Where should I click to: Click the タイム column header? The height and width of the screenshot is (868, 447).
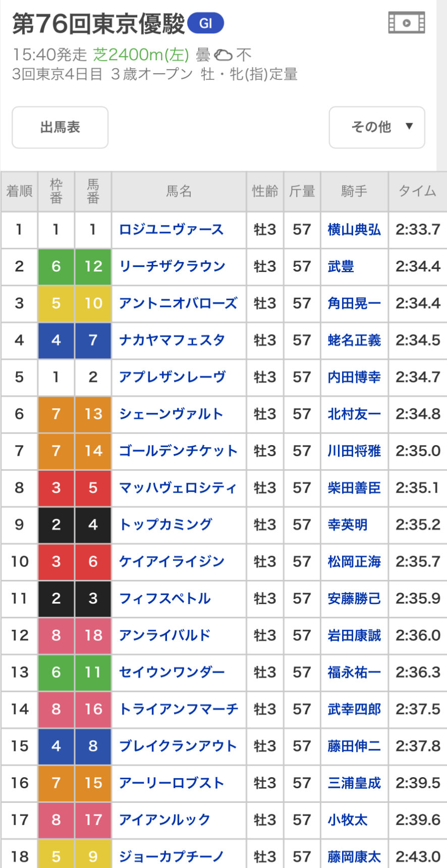tap(417, 191)
